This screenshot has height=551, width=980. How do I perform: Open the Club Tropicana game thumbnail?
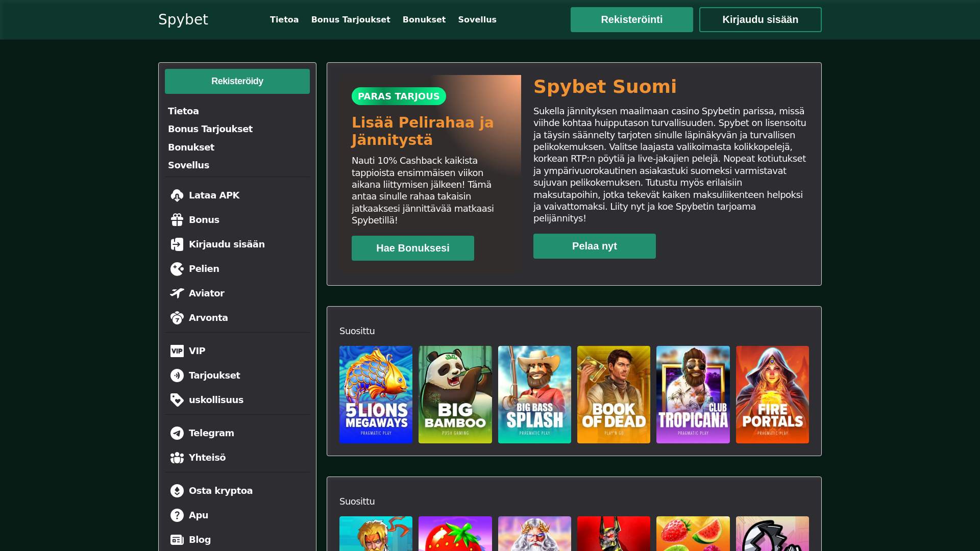(693, 394)
